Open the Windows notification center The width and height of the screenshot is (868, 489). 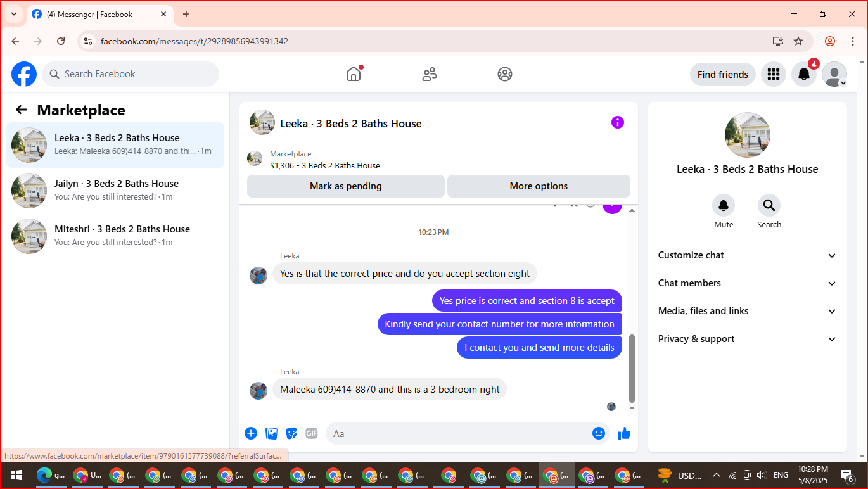pyautogui.click(x=846, y=476)
